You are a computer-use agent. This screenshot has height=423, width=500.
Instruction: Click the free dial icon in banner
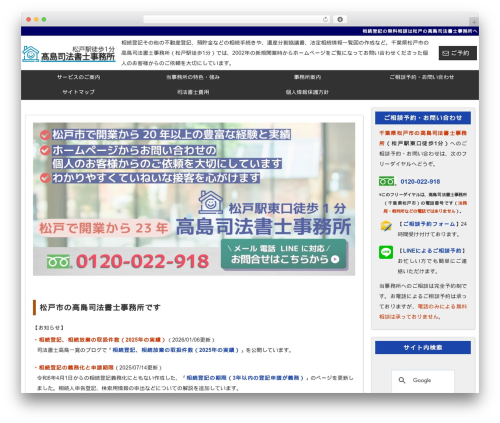coord(59,261)
